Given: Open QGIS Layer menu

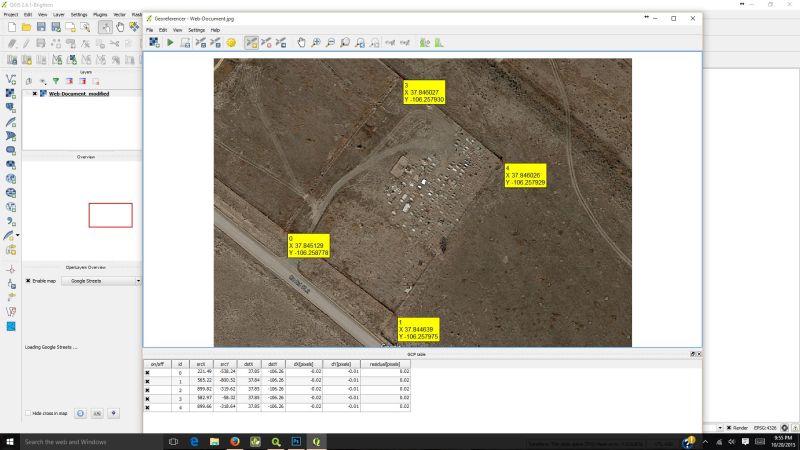Looking at the screenshot, I should click(x=59, y=15).
